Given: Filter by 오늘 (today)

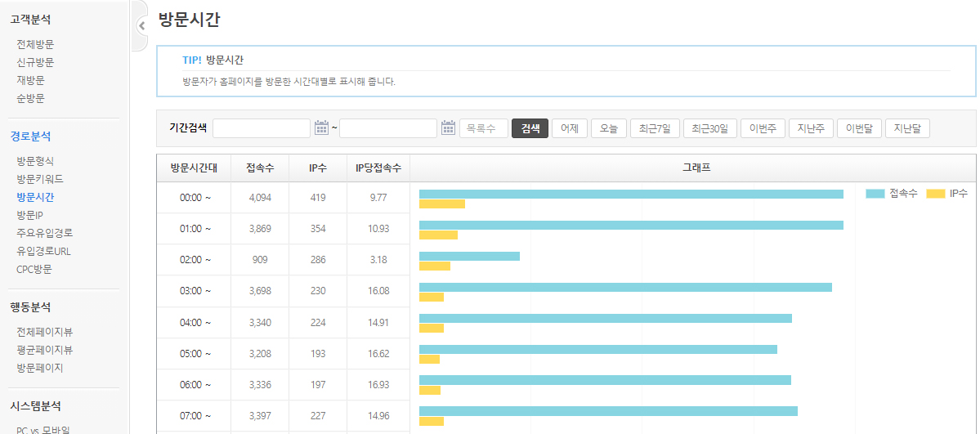Looking at the screenshot, I should [x=609, y=128].
